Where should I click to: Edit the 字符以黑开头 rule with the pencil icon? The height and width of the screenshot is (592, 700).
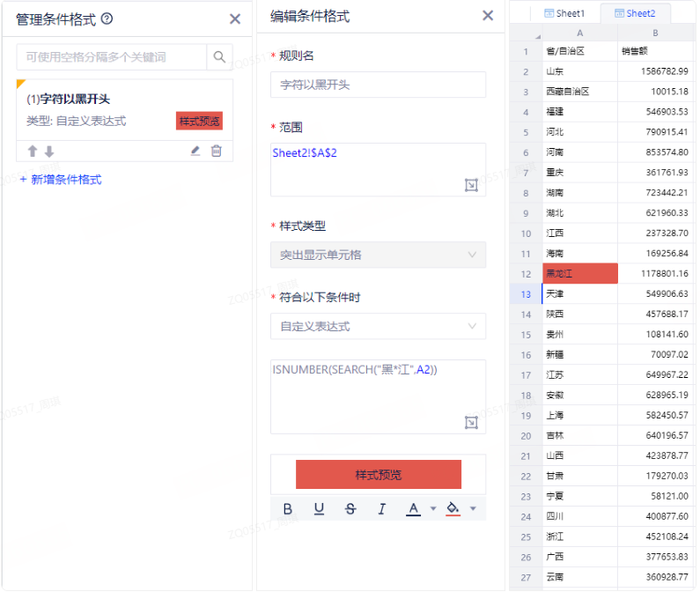tap(195, 152)
